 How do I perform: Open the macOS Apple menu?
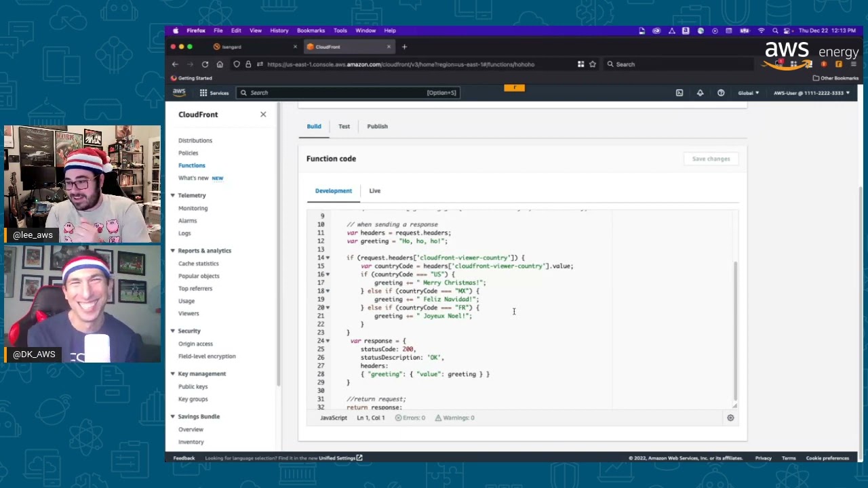[x=176, y=30]
